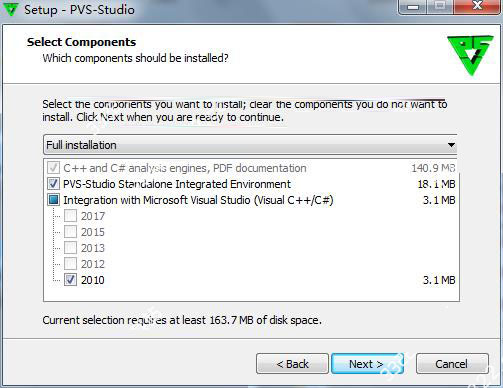Click the Next > button
The width and height of the screenshot is (503, 388).
tap(367, 364)
